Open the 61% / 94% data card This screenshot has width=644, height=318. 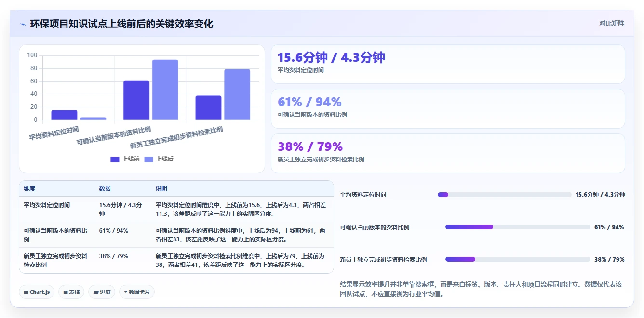coord(448,109)
